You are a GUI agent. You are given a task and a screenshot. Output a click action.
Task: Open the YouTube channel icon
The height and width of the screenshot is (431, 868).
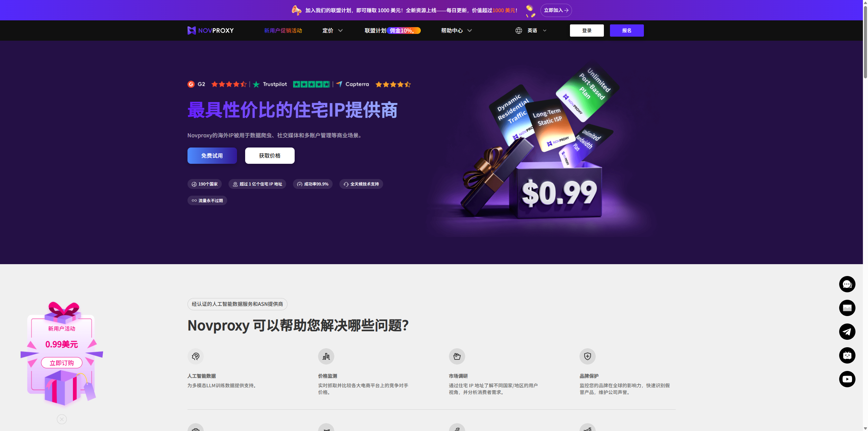(x=847, y=379)
